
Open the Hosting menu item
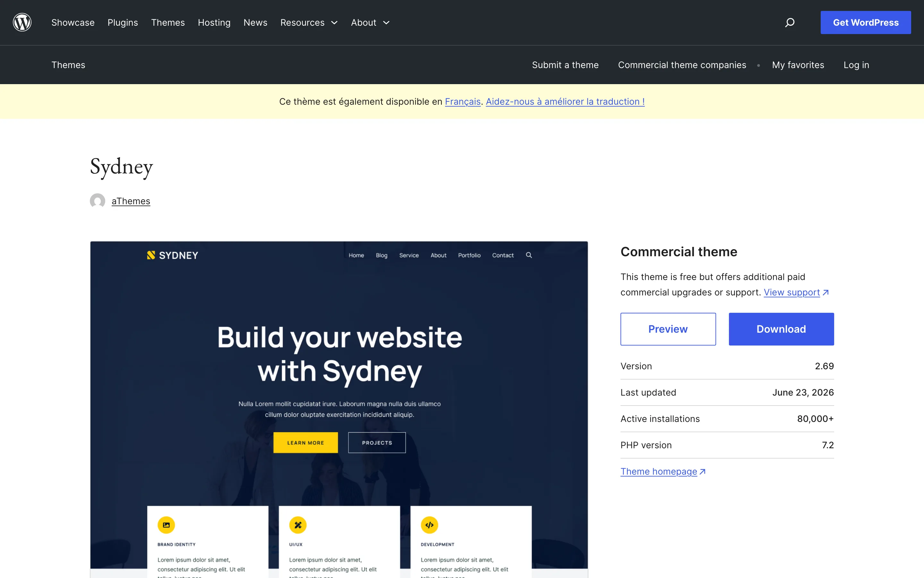click(214, 22)
